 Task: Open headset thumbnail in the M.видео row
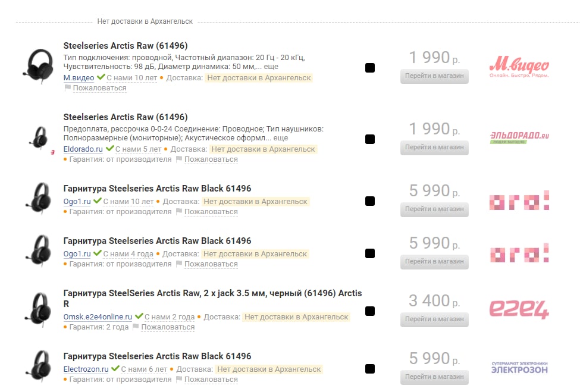(39, 66)
